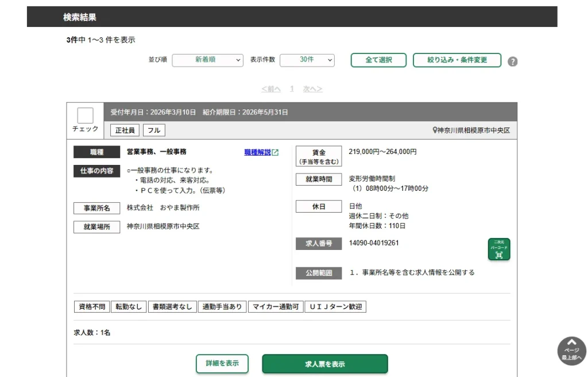Click the フル tag label

click(154, 130)
